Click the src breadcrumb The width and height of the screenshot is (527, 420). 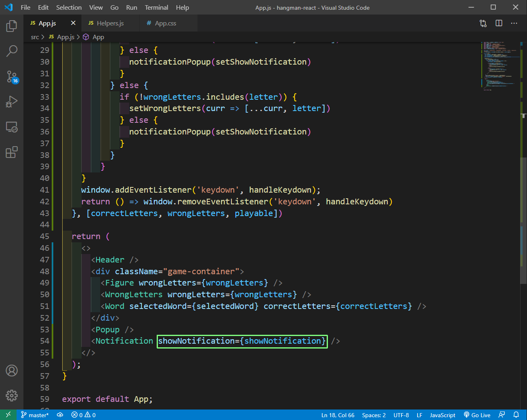35,37
